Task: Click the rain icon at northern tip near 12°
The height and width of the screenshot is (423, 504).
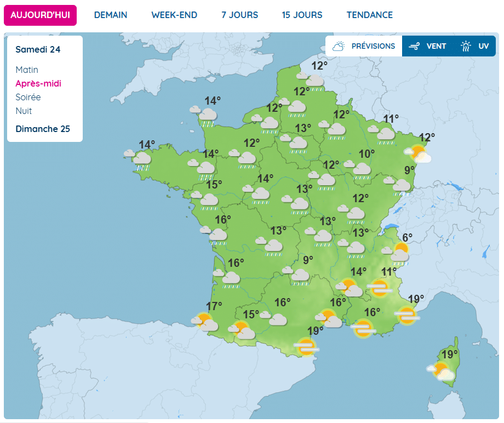Action: (311, 82)
